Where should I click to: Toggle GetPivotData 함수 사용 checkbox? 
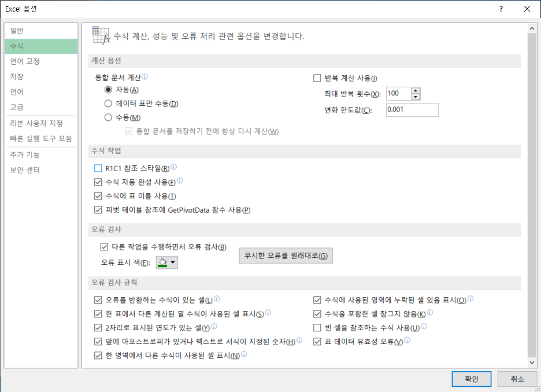98,210
